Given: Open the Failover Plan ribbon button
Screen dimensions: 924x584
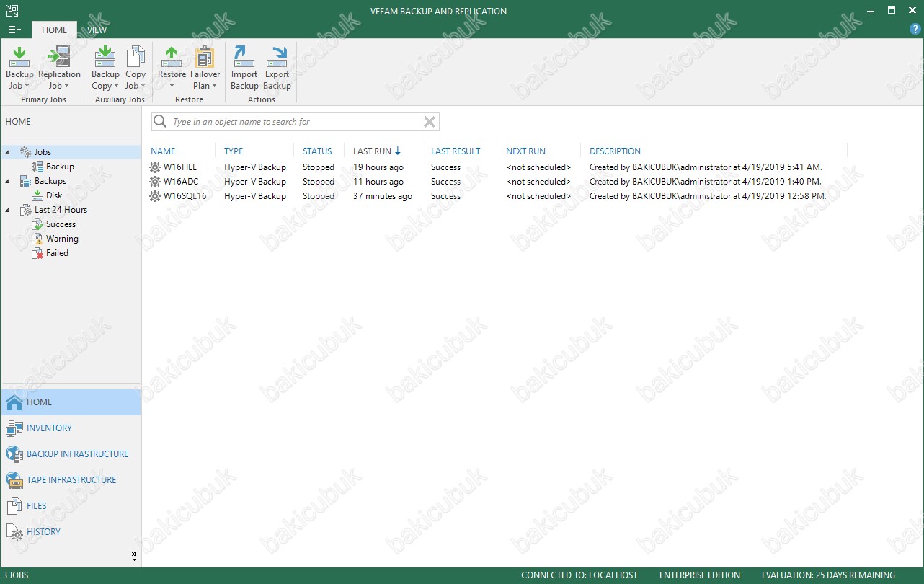Looking at the screenshot, I should coord(205,68).
